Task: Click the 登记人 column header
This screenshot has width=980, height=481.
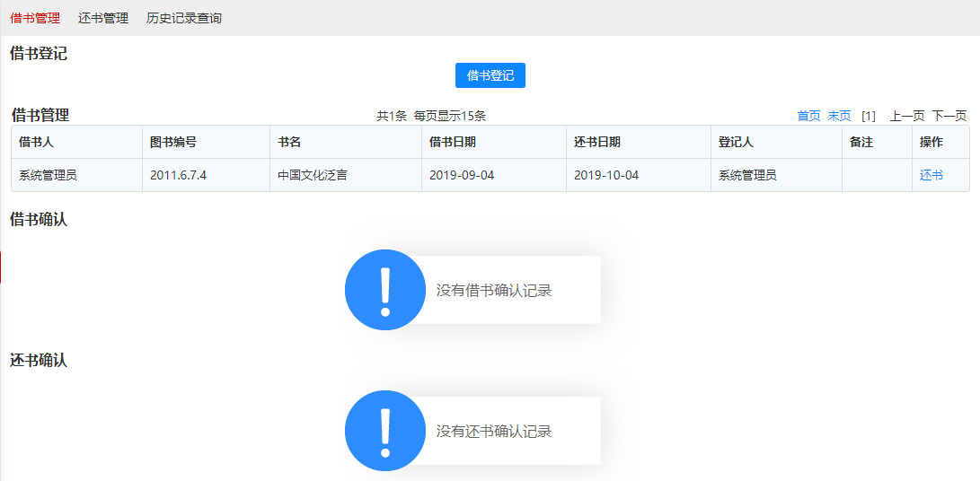Action: click(736, 142)
